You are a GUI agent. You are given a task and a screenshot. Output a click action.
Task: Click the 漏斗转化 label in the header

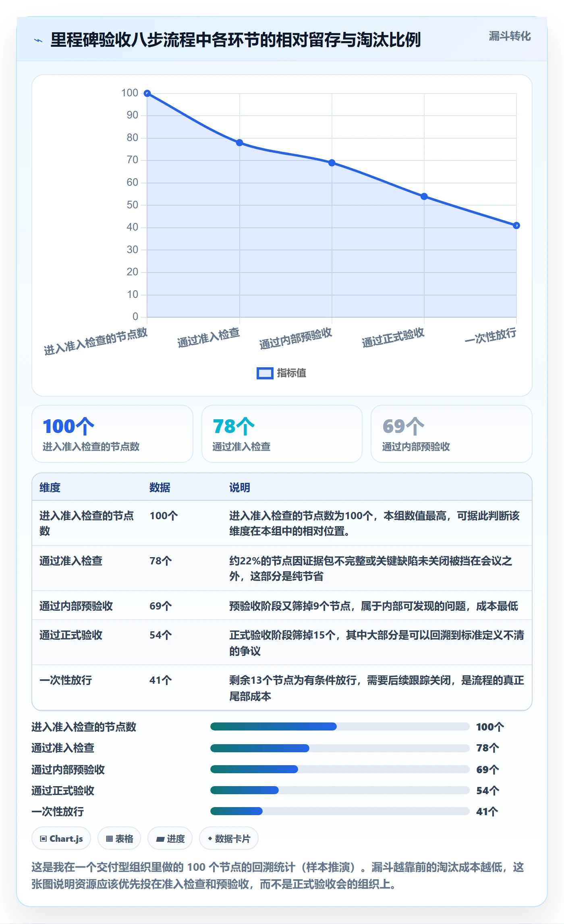point(510,36)
